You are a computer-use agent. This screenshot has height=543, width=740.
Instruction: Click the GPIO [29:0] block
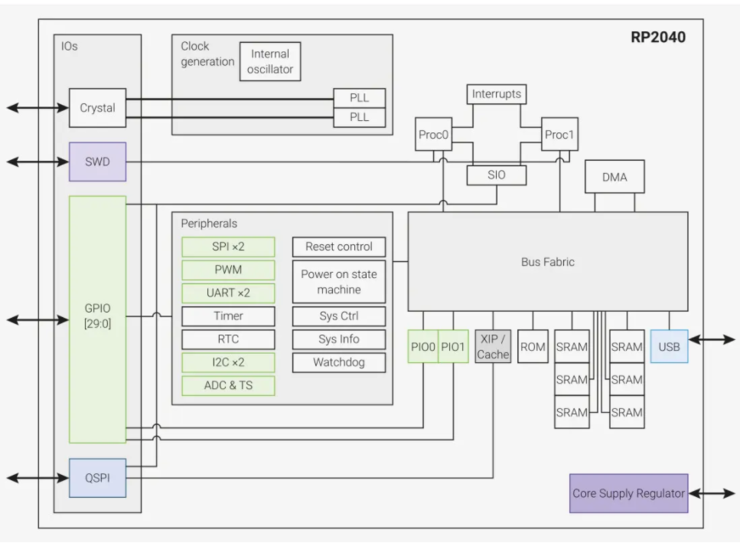[97, 319]
